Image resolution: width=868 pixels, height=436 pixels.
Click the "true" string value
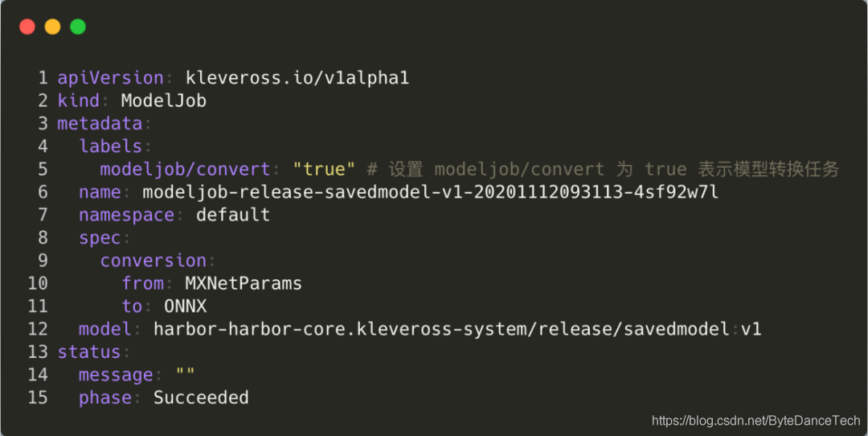[324, 169]
